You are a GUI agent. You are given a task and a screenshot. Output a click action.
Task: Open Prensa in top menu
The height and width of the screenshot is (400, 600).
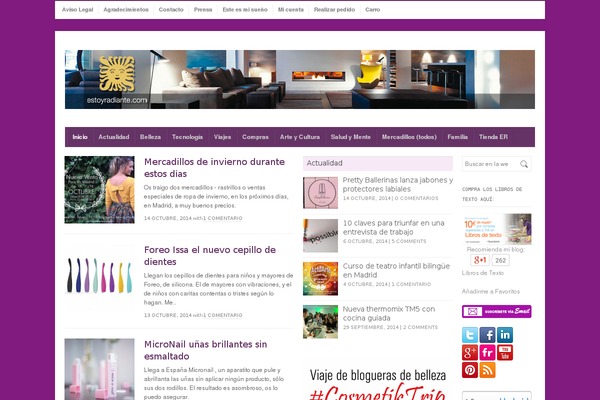coord(203,10)
